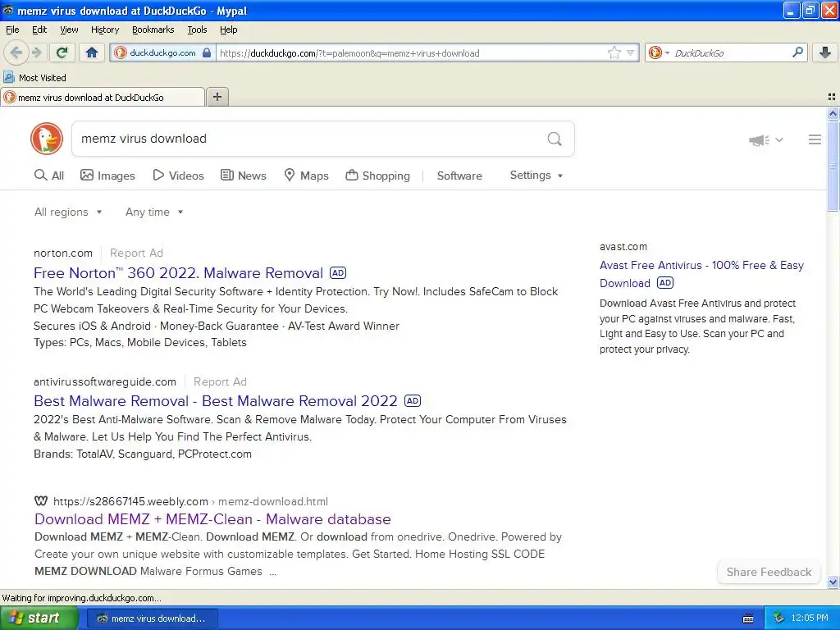This screenshot has width=840, height=630.
Task: Open the Downloads arrow in the toolbar
Action: (x=825, y=52)
